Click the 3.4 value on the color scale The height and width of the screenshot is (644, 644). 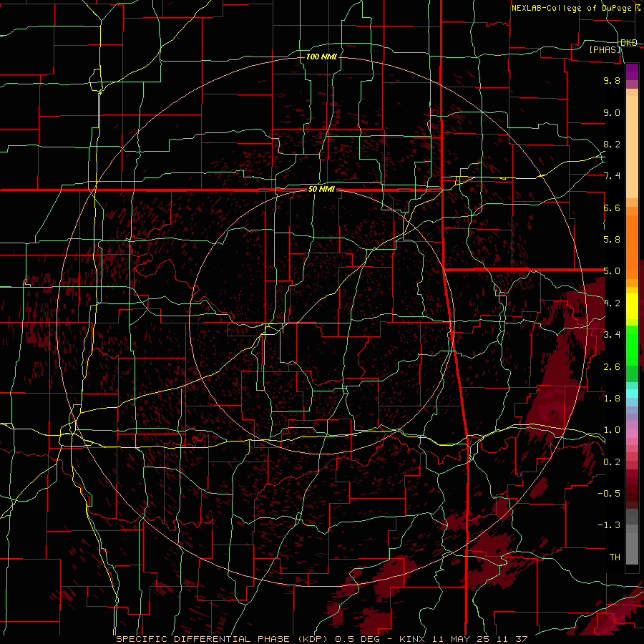pyautogui.click(x=612, y=335)
